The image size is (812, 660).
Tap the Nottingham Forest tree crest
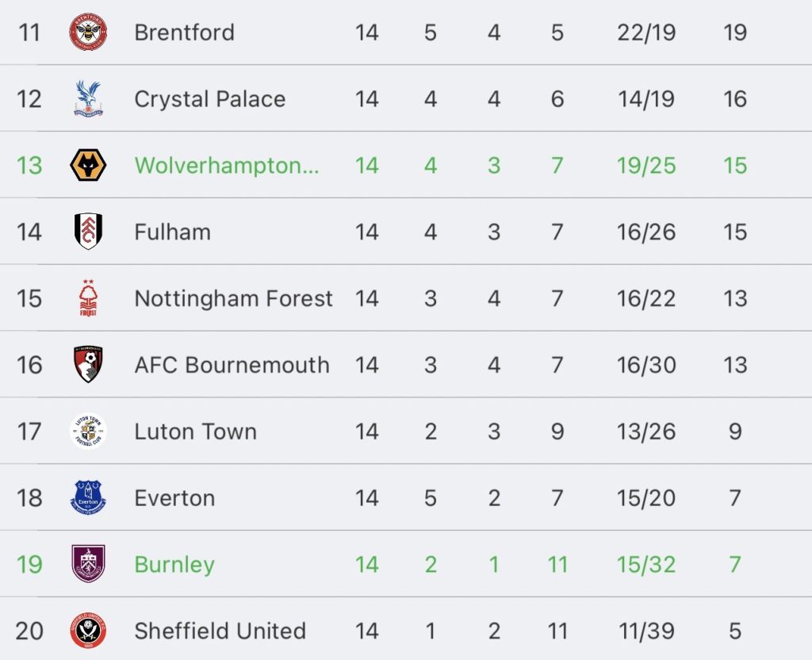(88, 298)
